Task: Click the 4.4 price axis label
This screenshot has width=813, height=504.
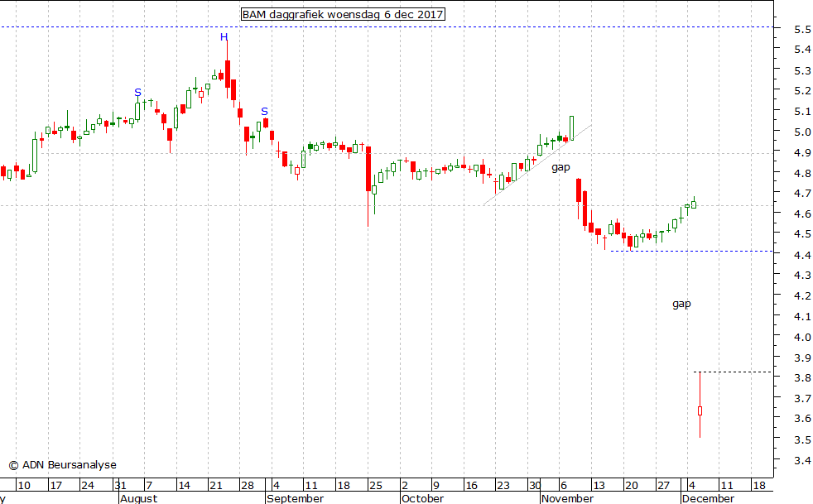Action: tap(802, 255)
